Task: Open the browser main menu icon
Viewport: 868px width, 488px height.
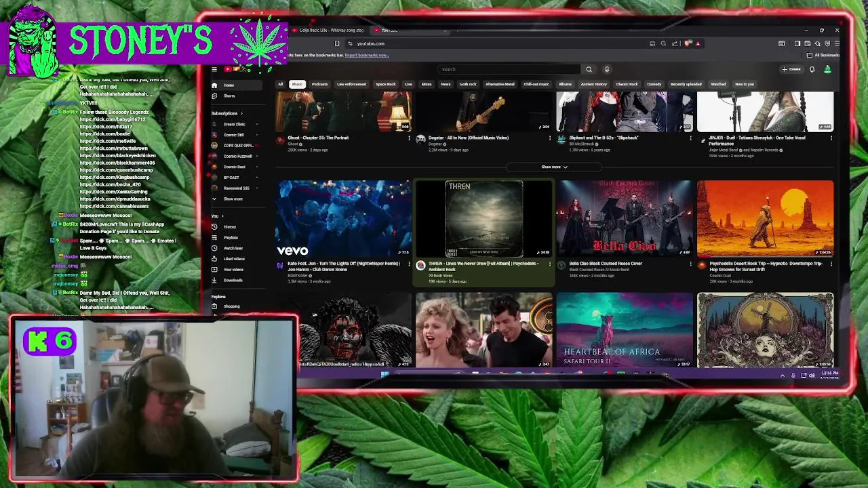Action: click(x=837, y=43)
